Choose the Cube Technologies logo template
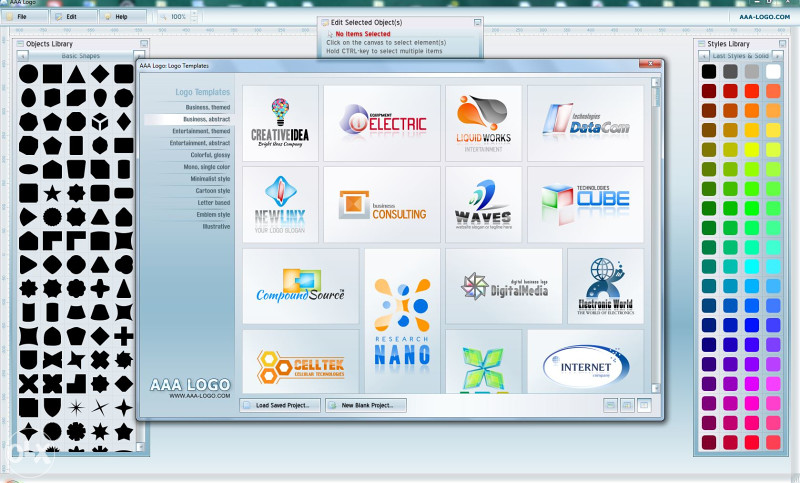The image size is (800, 483). tap(586, 205)
